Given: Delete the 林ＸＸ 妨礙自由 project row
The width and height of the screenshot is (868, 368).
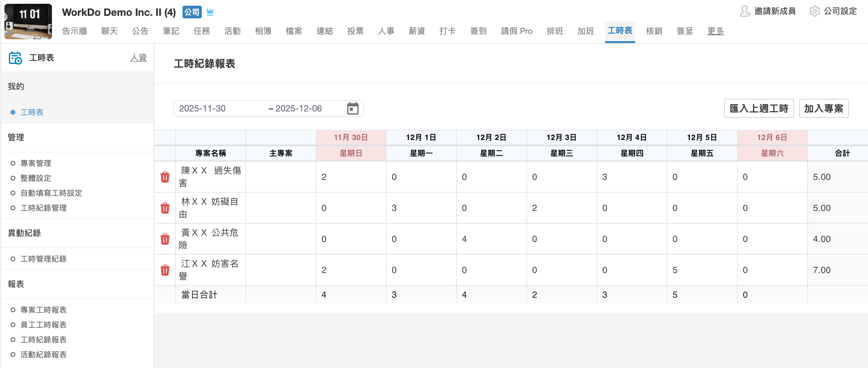Looking at the screenshot, I should point(165,208).
